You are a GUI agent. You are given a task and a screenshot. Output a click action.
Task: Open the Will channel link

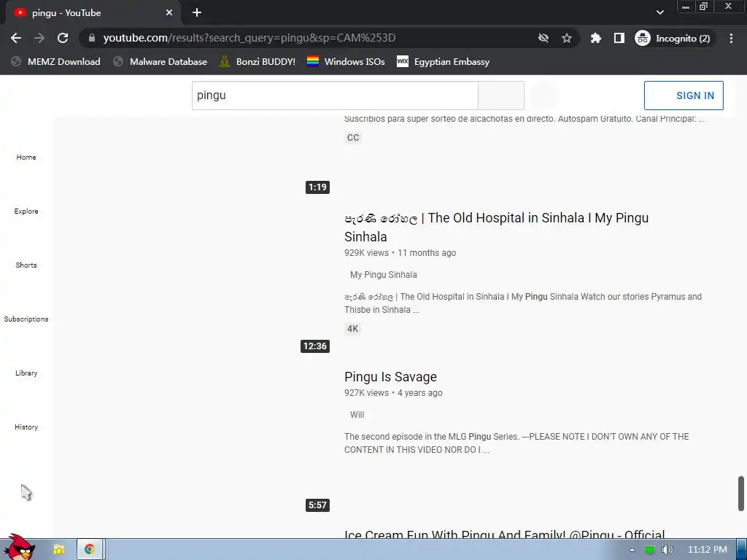357,415
